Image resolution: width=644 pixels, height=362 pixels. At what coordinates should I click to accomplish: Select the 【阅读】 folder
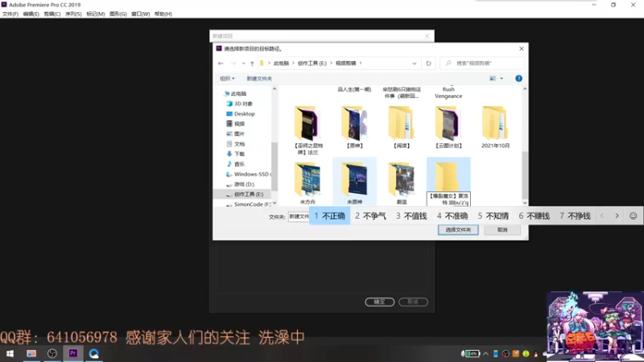click(x=401, y=127)
